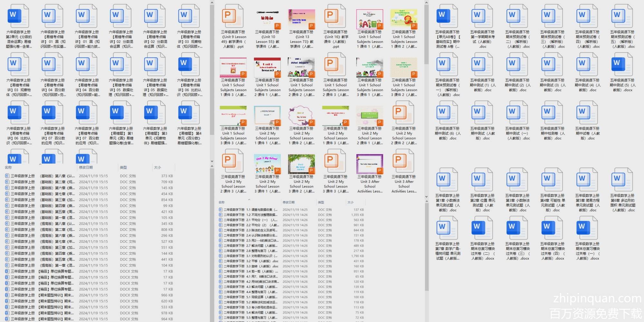This screenshot has height=322, width=644.
Task: Open Word icon for 五年级英语 期末预测试卷（二）
Action: [517, 16]
